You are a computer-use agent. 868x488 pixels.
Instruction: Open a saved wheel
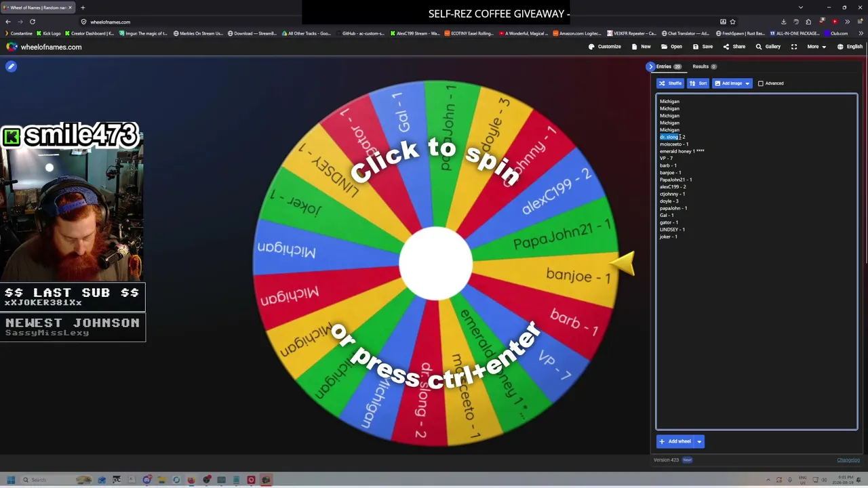[671, 47]
